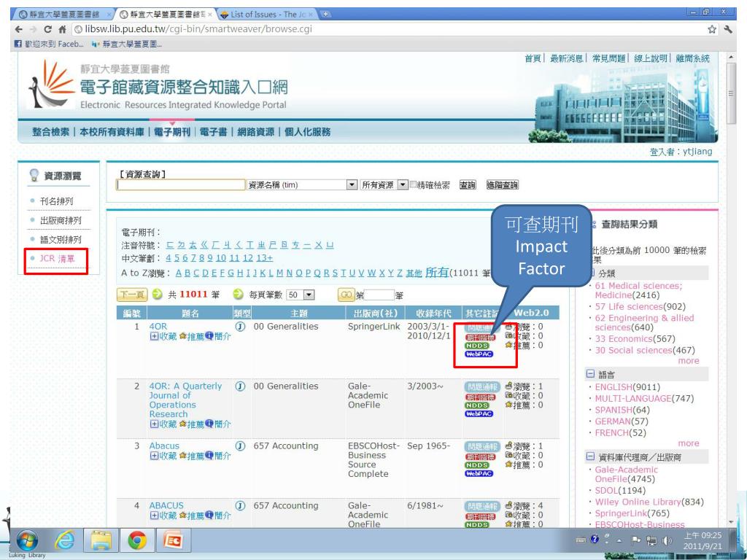Screen dimensions: 747x560
Task: Click the 問題通報 badge in the ABACUS Gale row
Action: click(482, 506)
